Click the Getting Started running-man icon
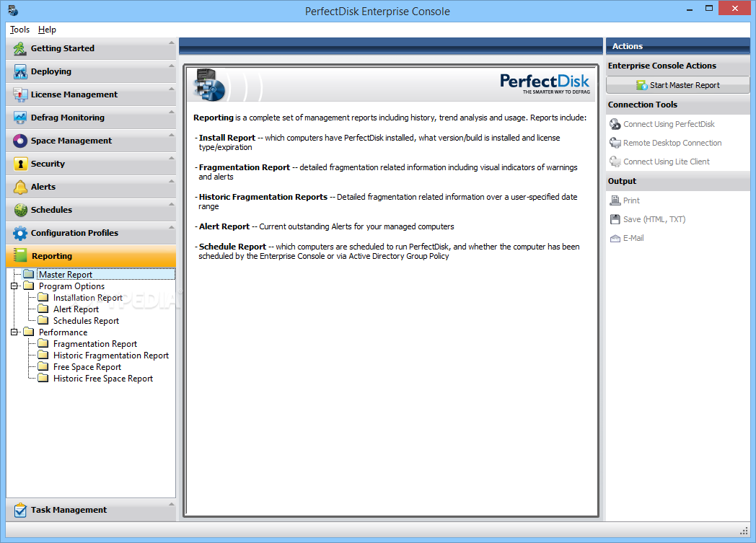 click(19, 48)
